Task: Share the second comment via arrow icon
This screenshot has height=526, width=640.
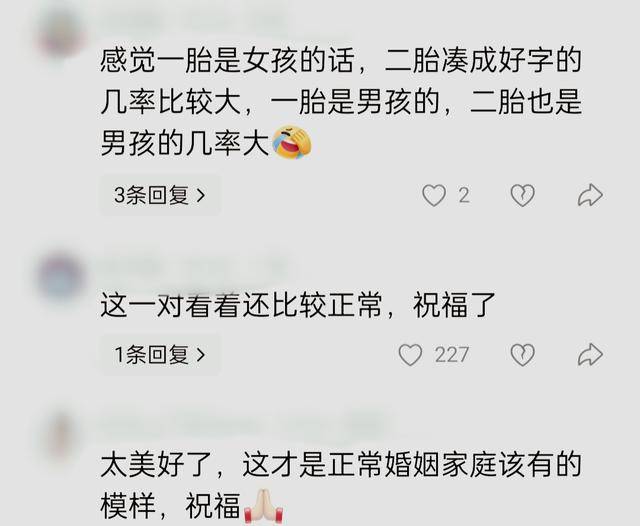Action: click(x=590, y=355)
